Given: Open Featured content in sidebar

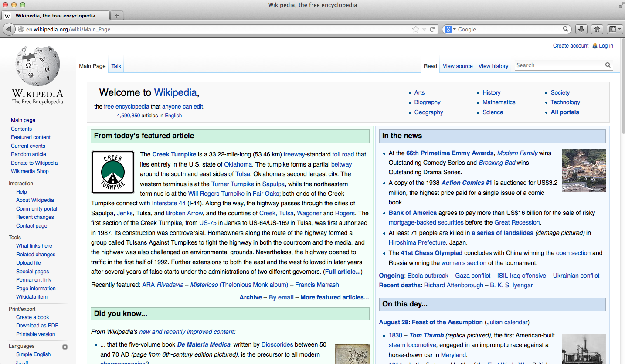Looking at the screenshot, I should pyautogui.click(x=31, y=137).
